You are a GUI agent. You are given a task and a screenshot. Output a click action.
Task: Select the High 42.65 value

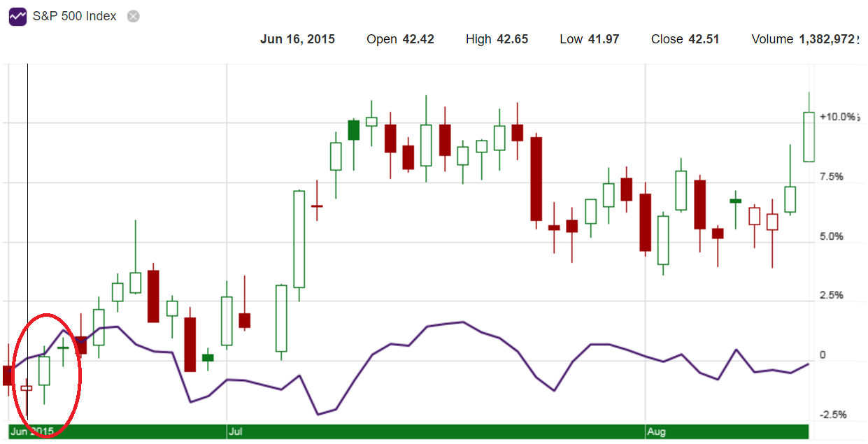click(497, 39)
